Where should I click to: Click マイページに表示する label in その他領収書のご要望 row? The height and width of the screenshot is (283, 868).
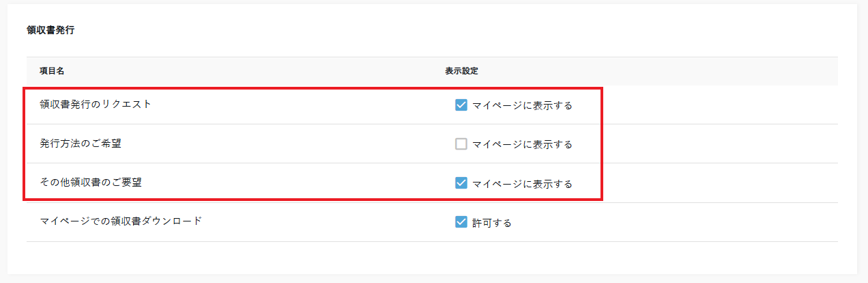tap(522, 184)
